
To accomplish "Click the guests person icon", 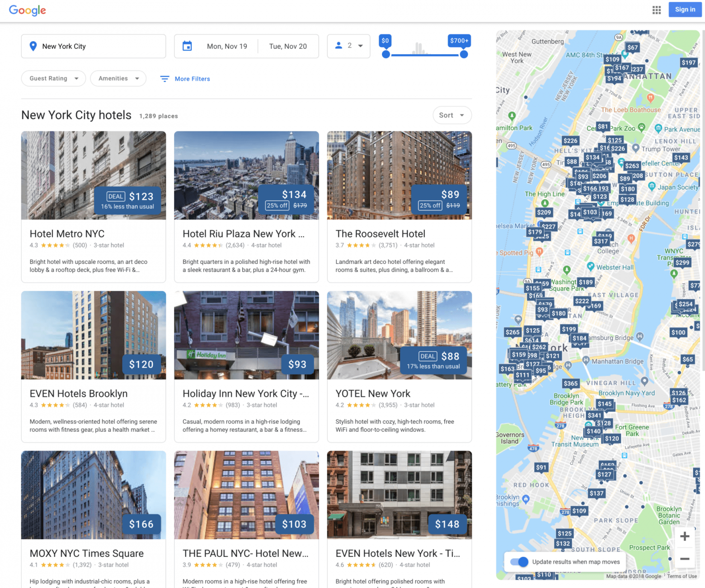I will [x=338, y=46].
